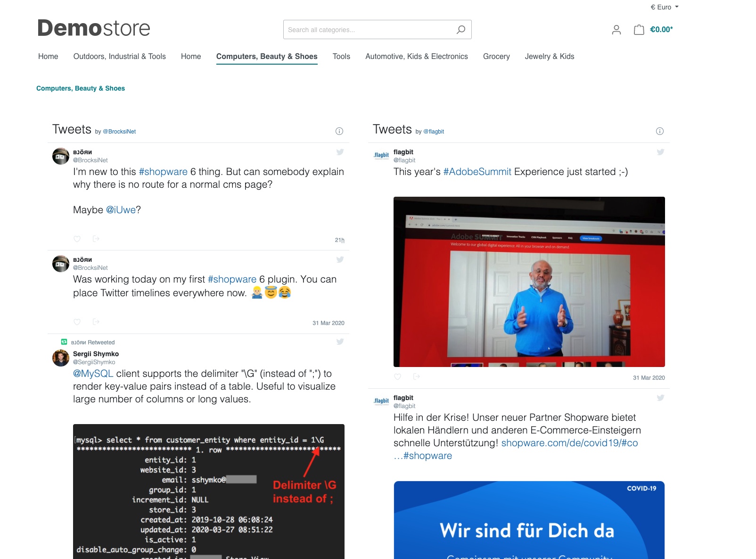Share the AdobeSummit tweet
The image size is (756, 559).
click(x=417, y=376)
